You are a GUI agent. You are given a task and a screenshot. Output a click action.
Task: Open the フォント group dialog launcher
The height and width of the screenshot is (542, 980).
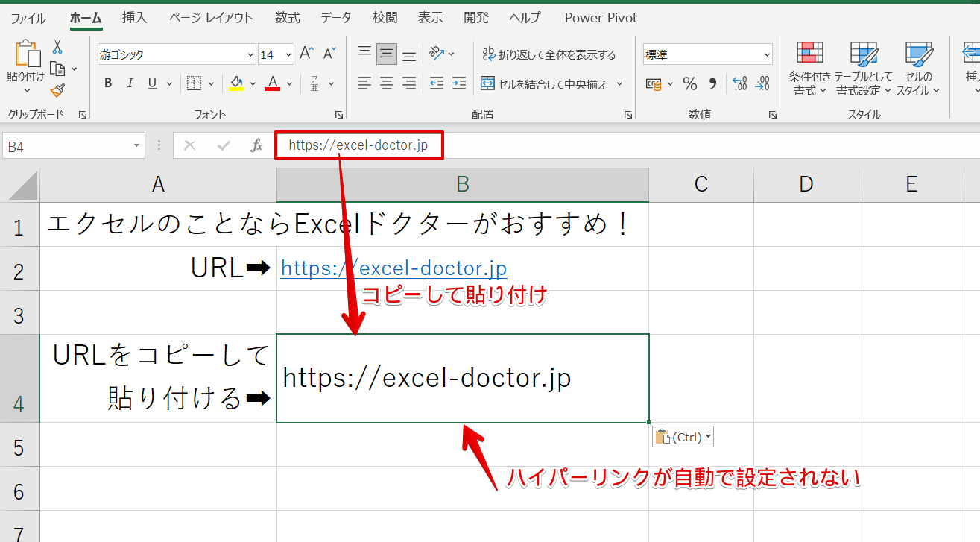(x=339, y=115)
